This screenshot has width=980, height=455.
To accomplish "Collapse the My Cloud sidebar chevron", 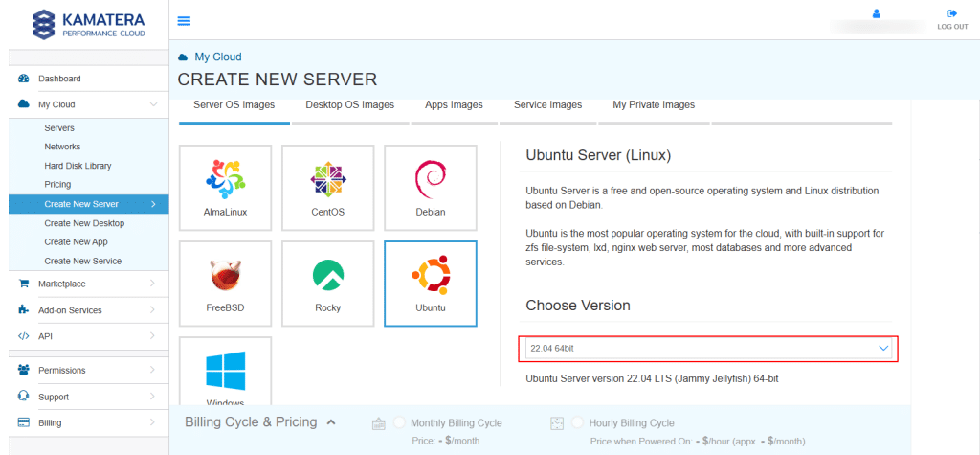I will [x=153, y=104].
